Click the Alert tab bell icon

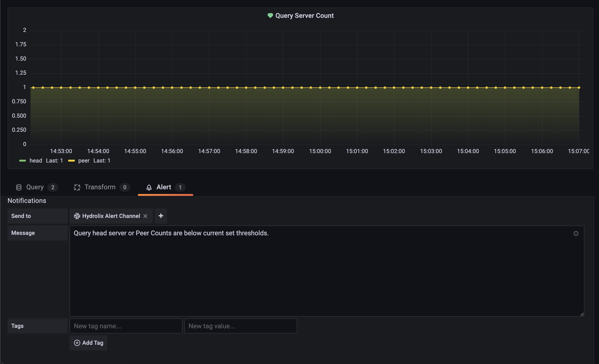click(x=149, y=187)
